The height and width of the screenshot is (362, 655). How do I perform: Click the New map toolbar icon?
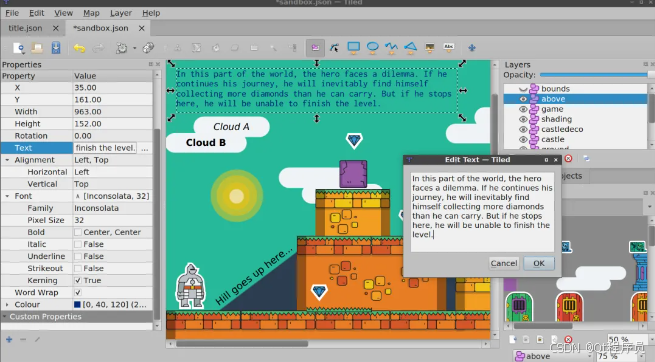point(19,48)
